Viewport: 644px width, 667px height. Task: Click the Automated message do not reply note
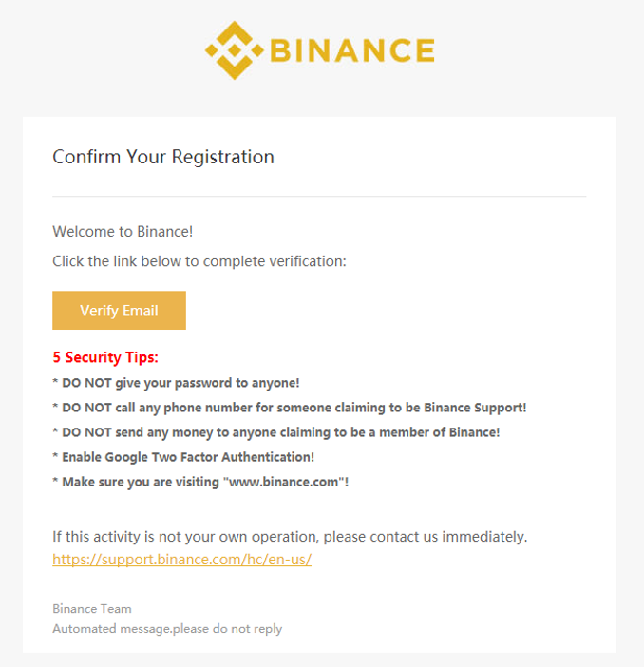tap(167, 629)
